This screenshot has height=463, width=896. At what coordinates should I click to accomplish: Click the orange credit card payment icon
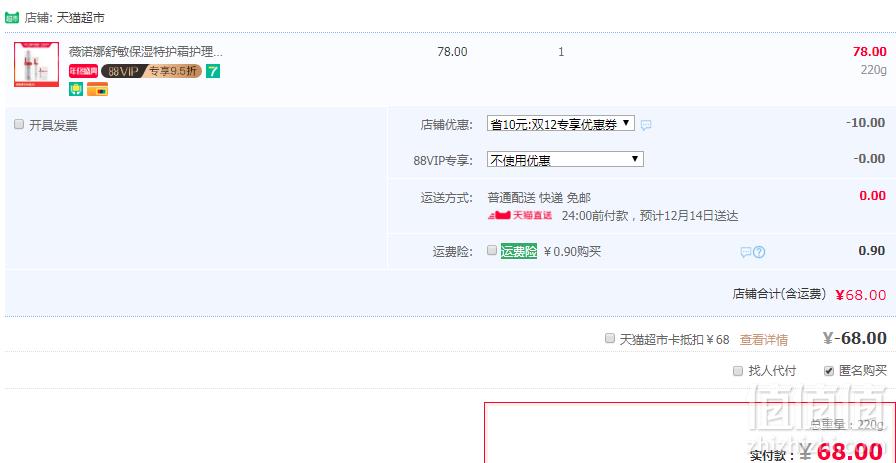pos(97,89)
